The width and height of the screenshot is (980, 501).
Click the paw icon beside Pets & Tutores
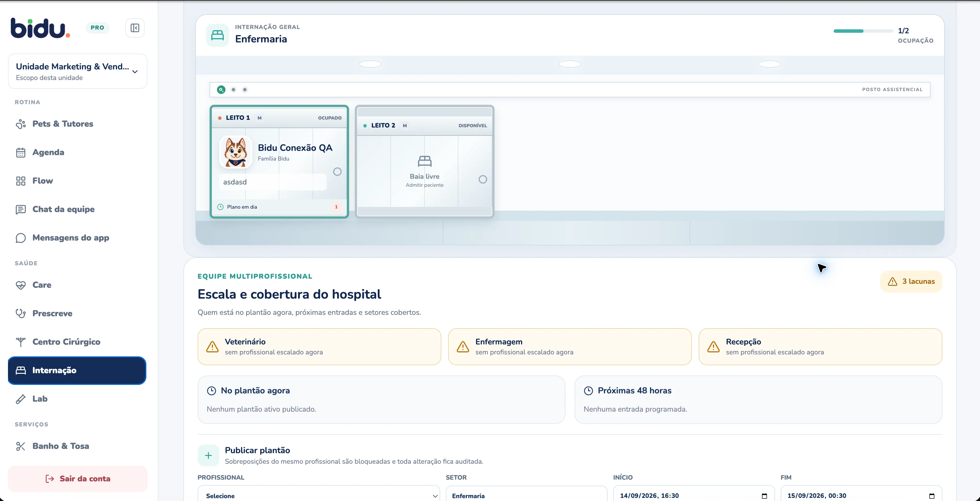click(20, 124)
